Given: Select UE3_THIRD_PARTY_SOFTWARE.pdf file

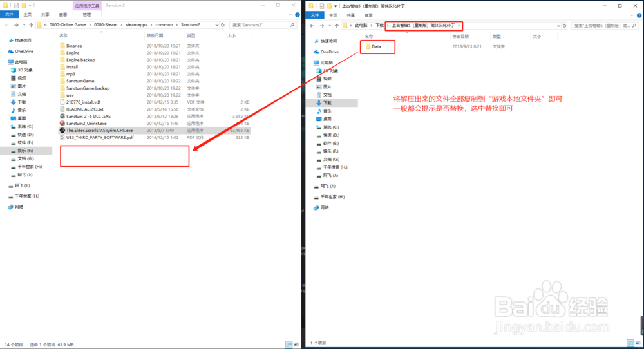Looking at the screenshot, I should point(100,137).
